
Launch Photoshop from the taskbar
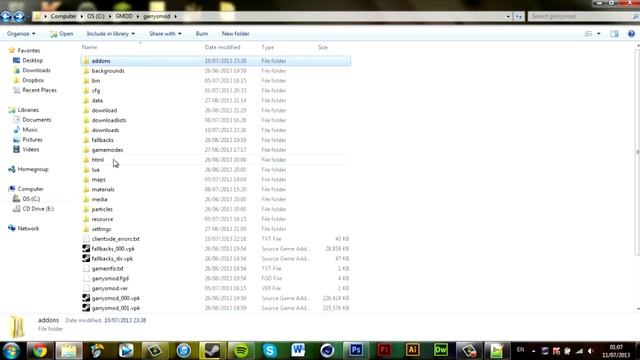[356, 351]
